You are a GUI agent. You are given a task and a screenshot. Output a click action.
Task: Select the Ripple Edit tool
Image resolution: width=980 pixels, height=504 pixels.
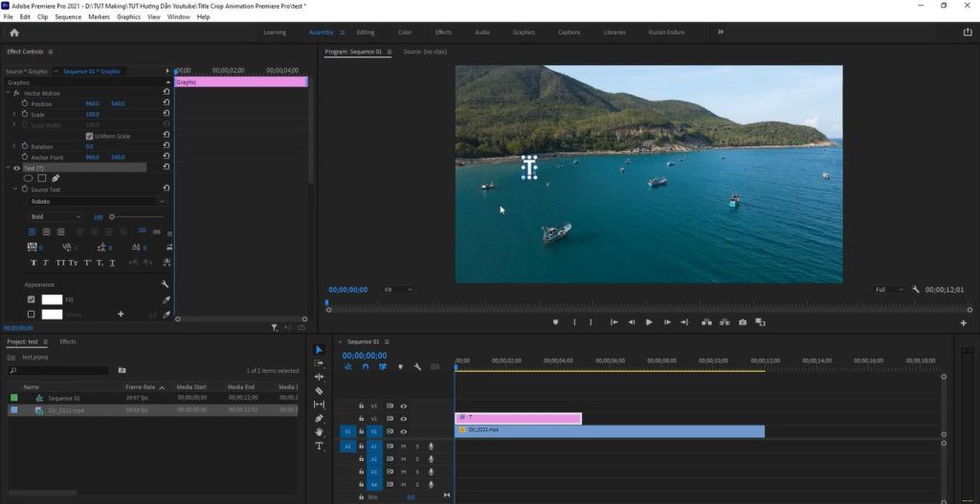tap(319, 377)
